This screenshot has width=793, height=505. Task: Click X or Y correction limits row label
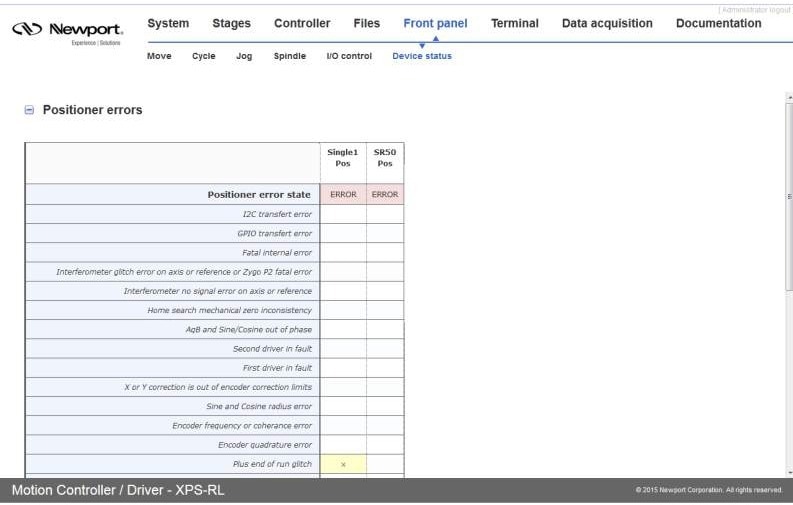pos(218,387)
